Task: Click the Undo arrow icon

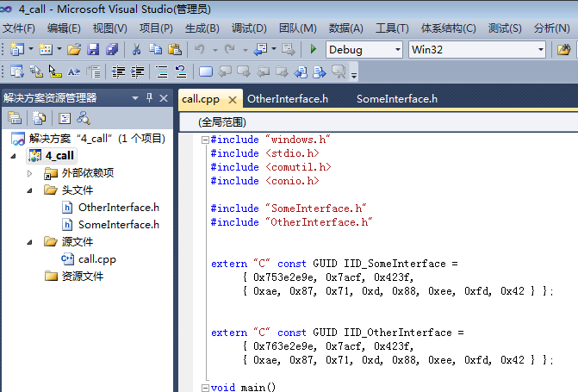Action: (x=200, y=49)
